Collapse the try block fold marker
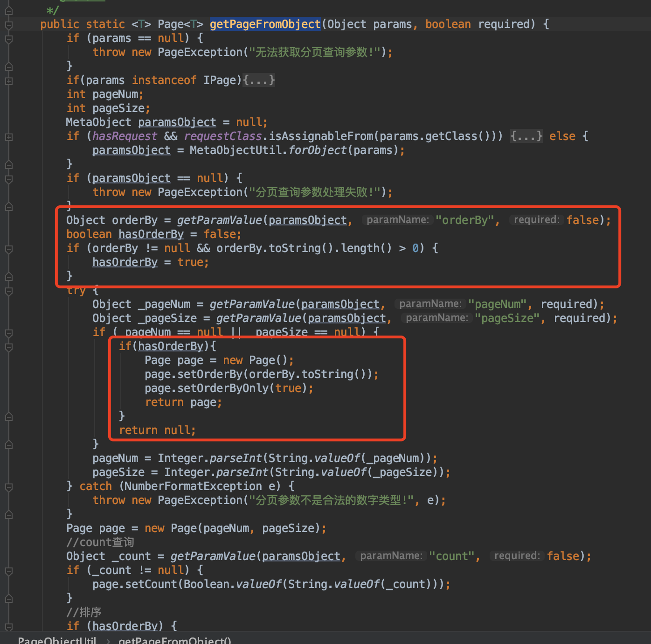Image resolution: width=651 pixels, height=644 pixels. tap(8, 291)
